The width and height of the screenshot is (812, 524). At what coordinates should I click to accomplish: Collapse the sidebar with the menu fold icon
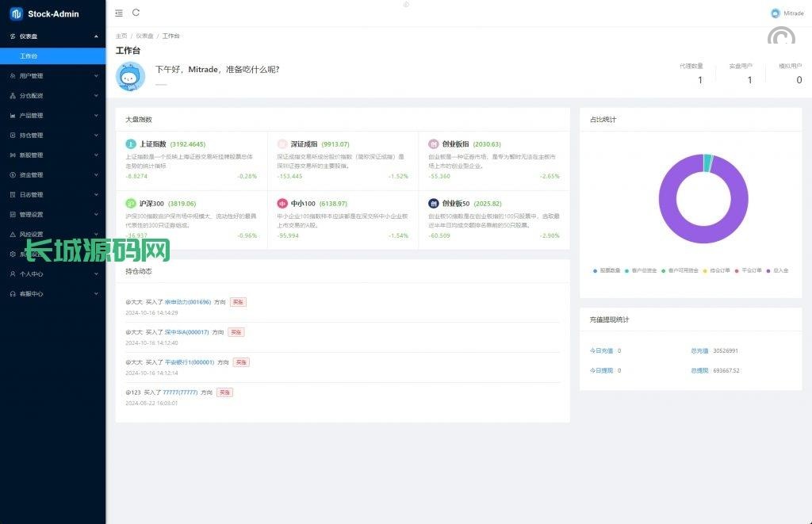[x=119, y=13]
